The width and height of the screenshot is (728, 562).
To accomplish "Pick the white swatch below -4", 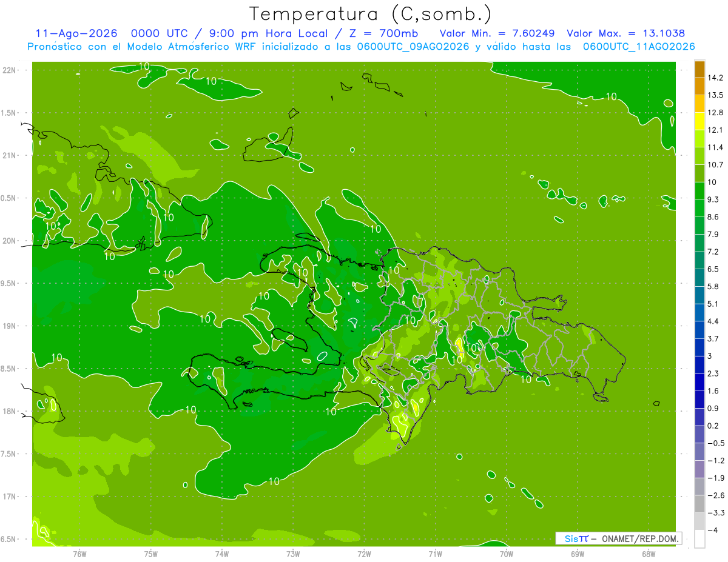I will [x=699, y=539].
